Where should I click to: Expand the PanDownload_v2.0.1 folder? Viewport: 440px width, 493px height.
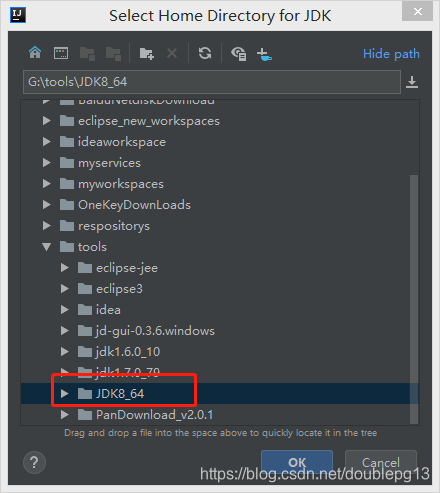point(65,415)
